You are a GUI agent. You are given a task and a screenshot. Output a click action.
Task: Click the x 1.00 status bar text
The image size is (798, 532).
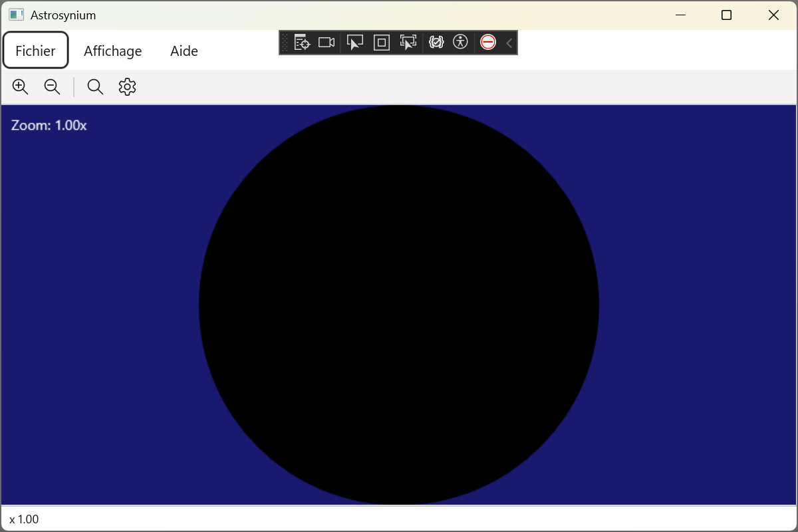(x=25, y=519)
